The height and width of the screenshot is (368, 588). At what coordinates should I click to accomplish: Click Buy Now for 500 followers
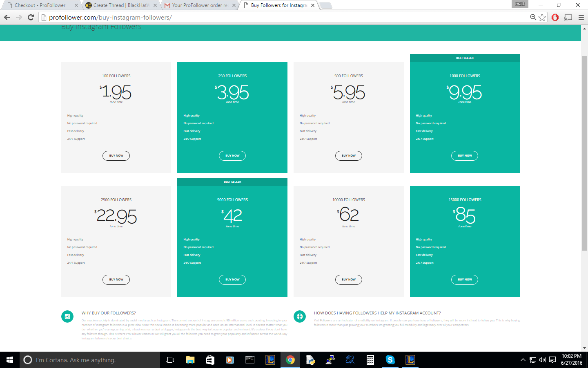tap(349, 156)
